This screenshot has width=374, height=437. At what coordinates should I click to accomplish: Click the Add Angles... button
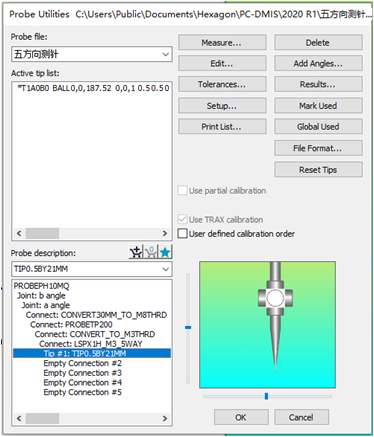click(x=318, y=63)
